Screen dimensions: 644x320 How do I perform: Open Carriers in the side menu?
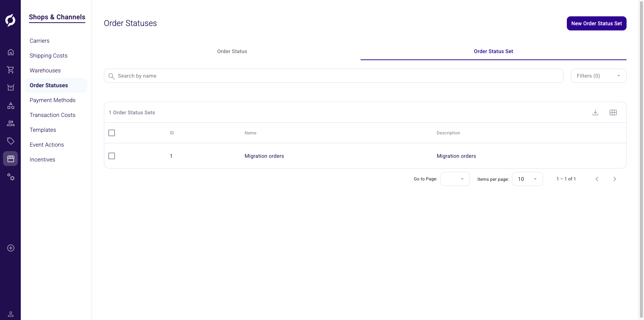tap(39, 41)
